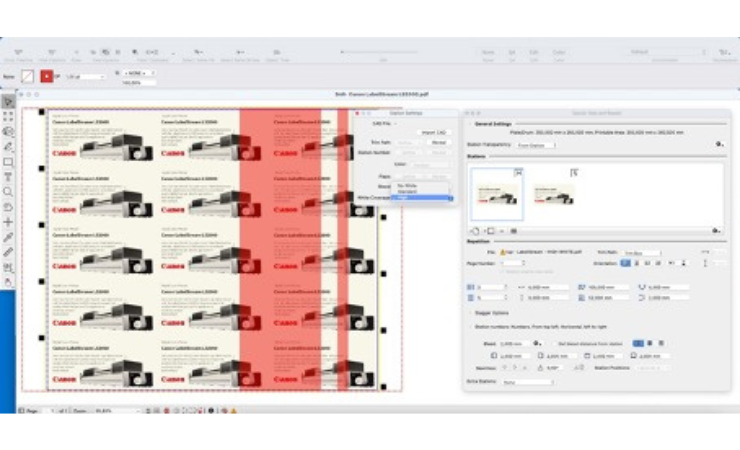Viewport: 740px width, 450px height.
Task: Click Manual button beside Trim Path
Action: (439, 142)
